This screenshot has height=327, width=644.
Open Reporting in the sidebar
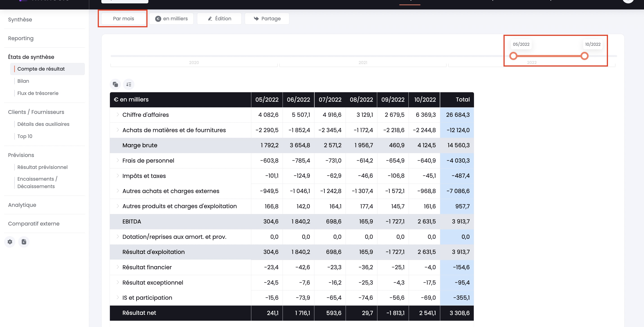[21, 38]
